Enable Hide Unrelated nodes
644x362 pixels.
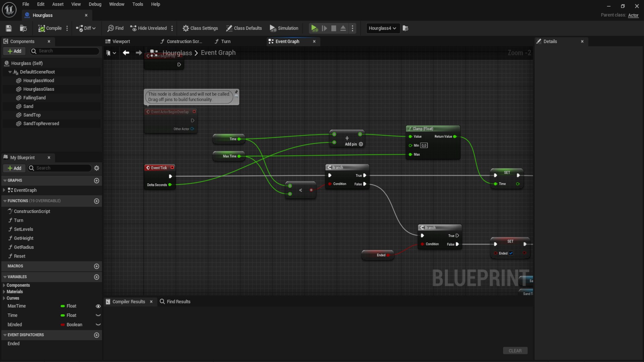[149, 28]
